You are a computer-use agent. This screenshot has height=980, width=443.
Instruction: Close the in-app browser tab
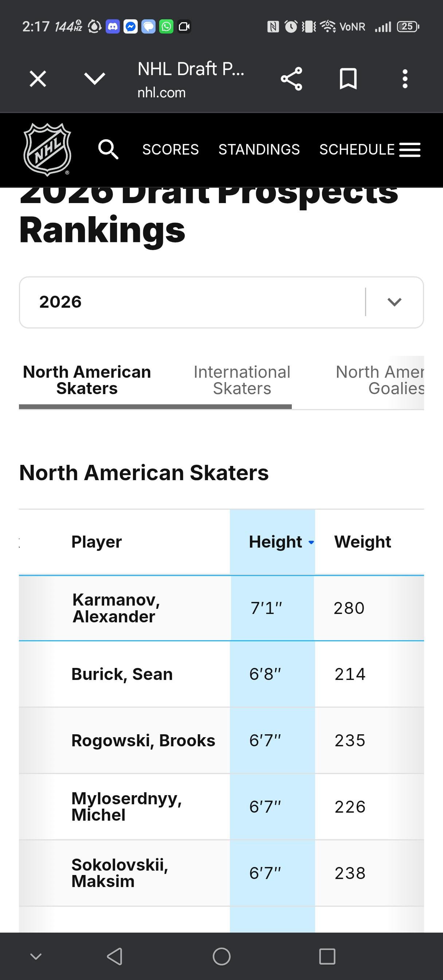point(38,79)
